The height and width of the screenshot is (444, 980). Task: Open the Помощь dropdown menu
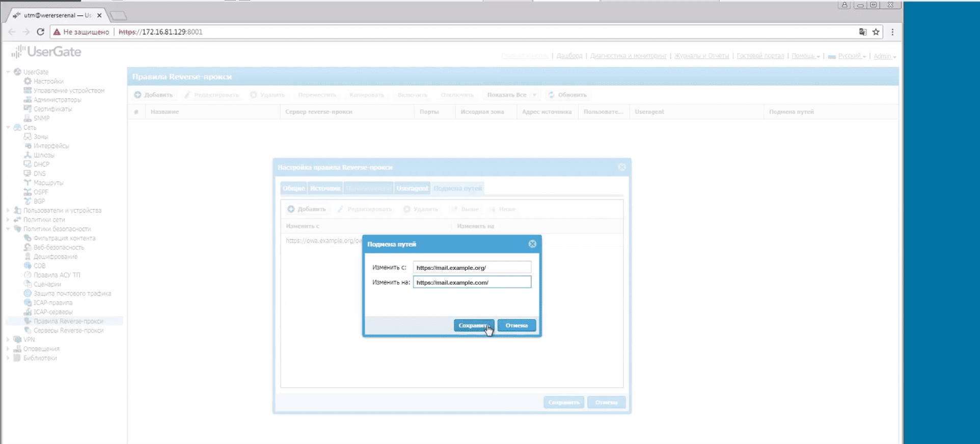(806, 56)
